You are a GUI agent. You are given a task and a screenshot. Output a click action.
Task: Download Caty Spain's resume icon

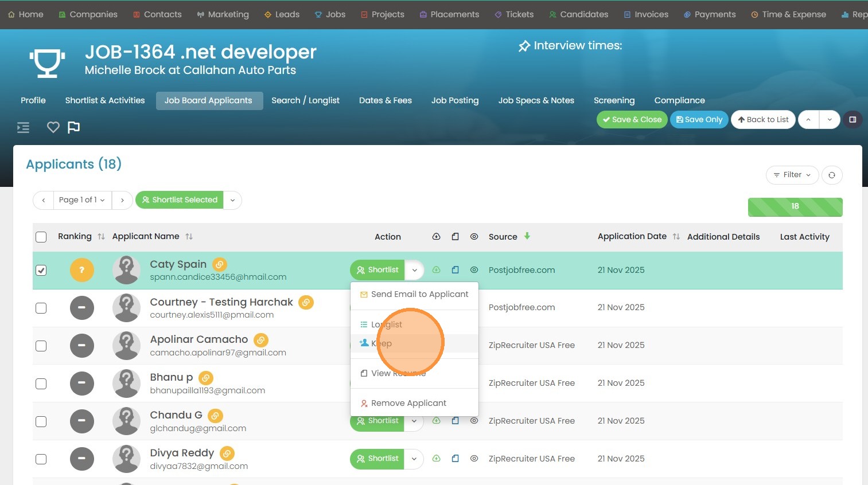[x=436, y=270]
